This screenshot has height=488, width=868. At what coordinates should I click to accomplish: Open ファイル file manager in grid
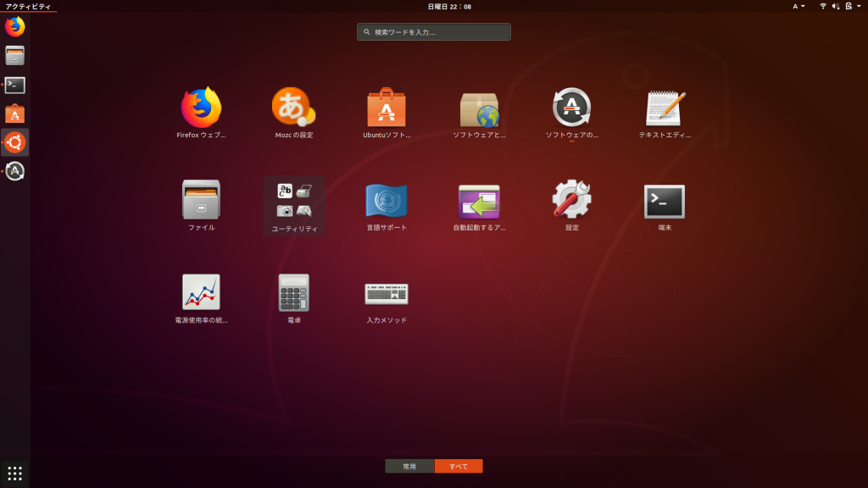point(201,200)
